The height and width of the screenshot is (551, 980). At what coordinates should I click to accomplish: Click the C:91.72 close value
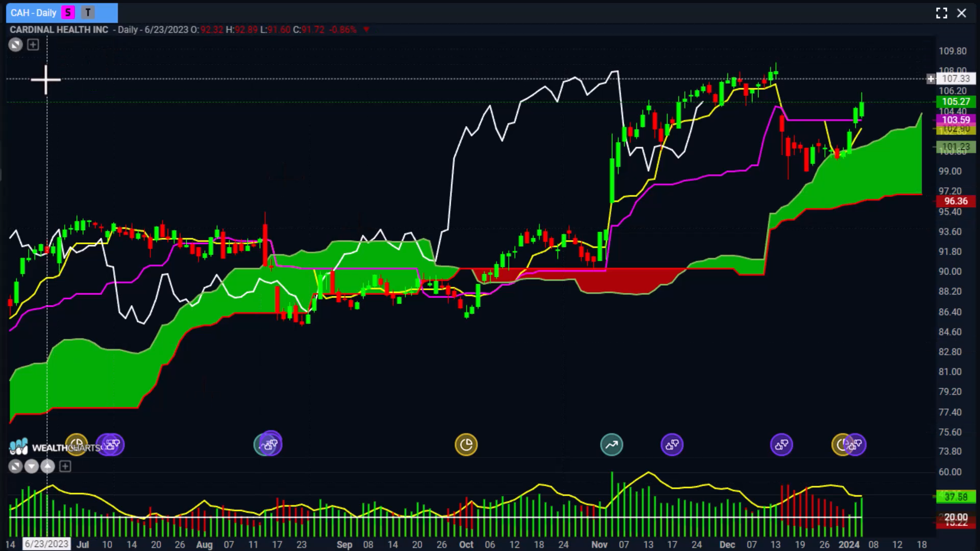[309, 30]
